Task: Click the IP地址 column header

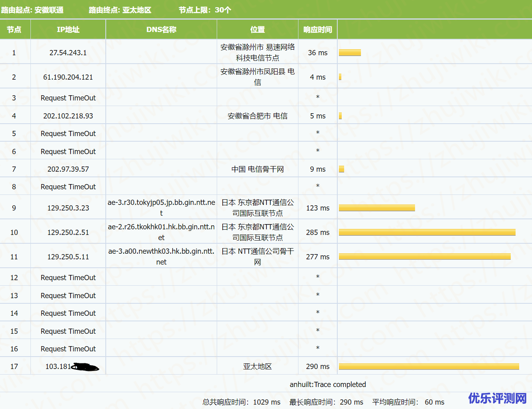Action: coord(68,30)
